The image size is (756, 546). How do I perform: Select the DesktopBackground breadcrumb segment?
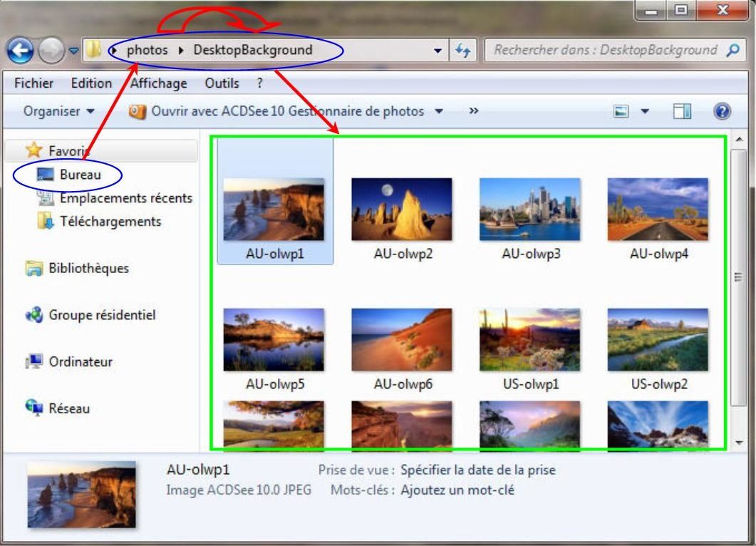click(x=253, y=50)
